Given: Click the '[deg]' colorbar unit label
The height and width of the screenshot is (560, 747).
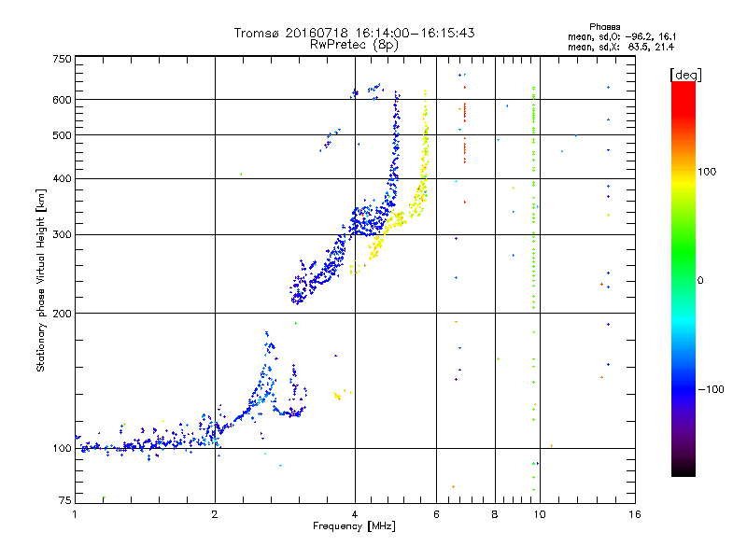Looking at the screenshot, I should pyautogui.click(x=685, y=75).
